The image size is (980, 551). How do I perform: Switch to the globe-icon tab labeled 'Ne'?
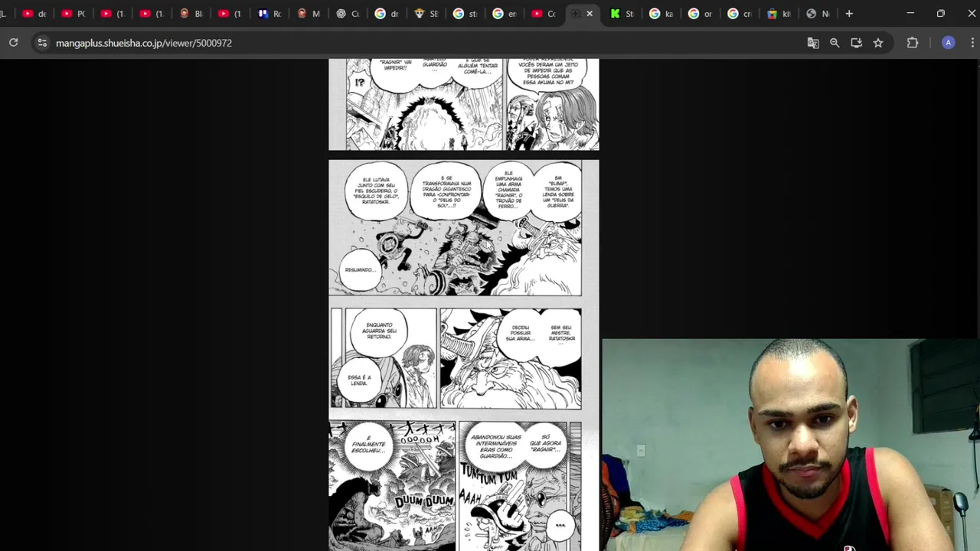coord(818,14)
